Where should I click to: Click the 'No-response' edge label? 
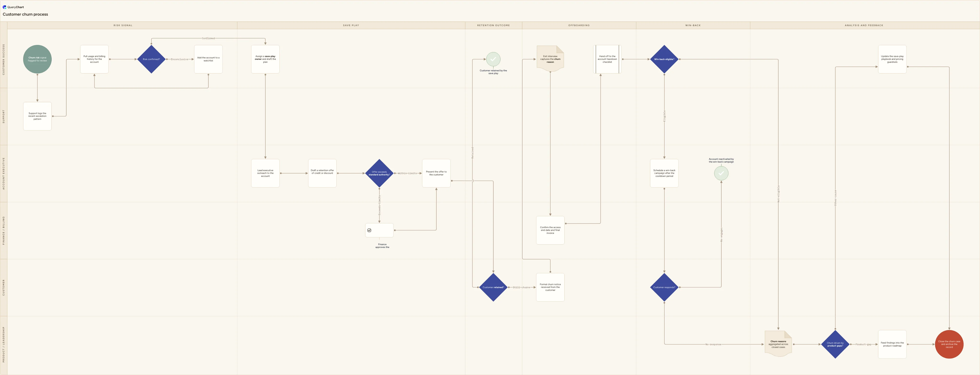[713, 345]
